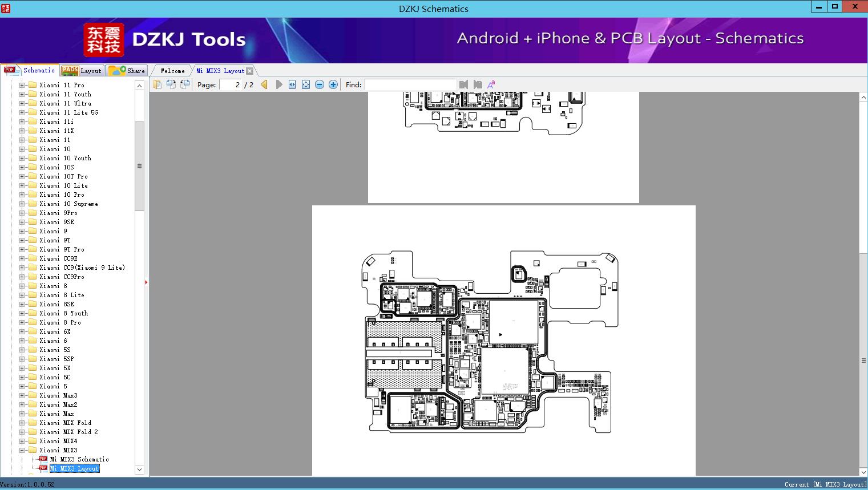Screen dimensions: 868x490
Task: Click the tree panel scroll down arrow
Action: point(139,469)
